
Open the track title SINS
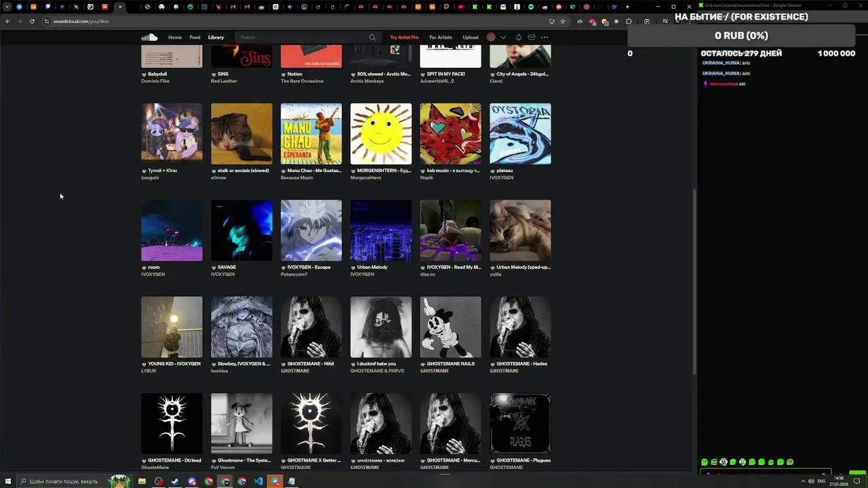[x=223, y=74]
